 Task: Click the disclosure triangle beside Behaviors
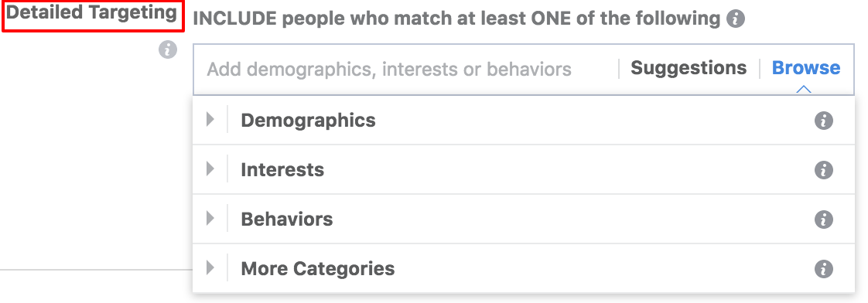[x=210, y=219]
